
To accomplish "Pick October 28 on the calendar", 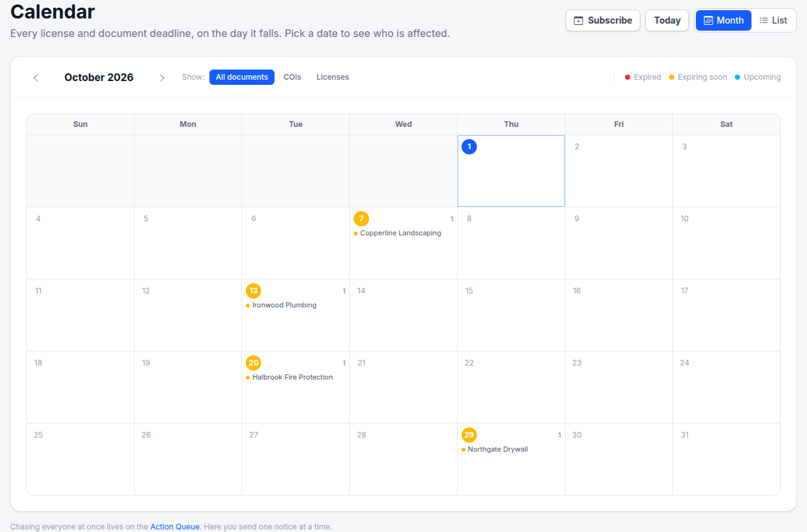I will tap(403, 459).
